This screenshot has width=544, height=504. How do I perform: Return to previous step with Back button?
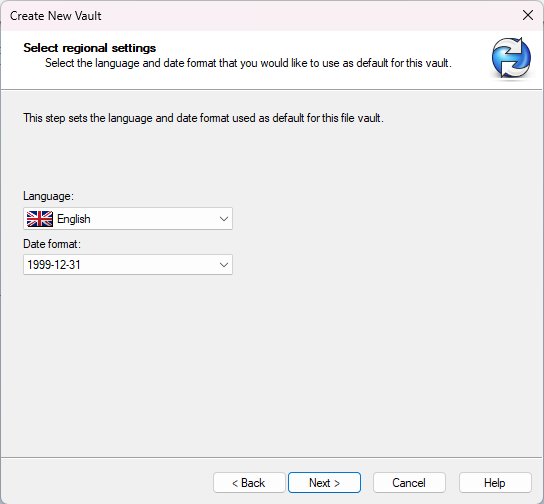[249, 482]
